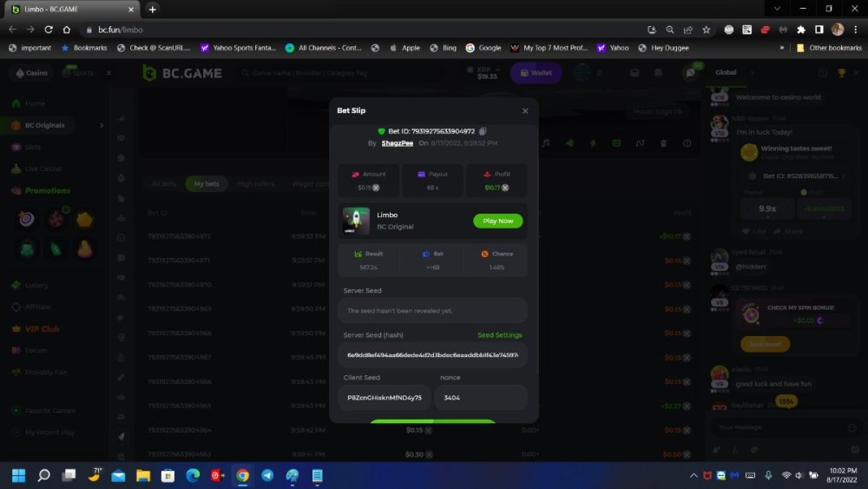Toggle the sidebar collapse menu icon
The height and width of the screenshot is (489, 868).
pyautogui.click(x=108, y=73)
